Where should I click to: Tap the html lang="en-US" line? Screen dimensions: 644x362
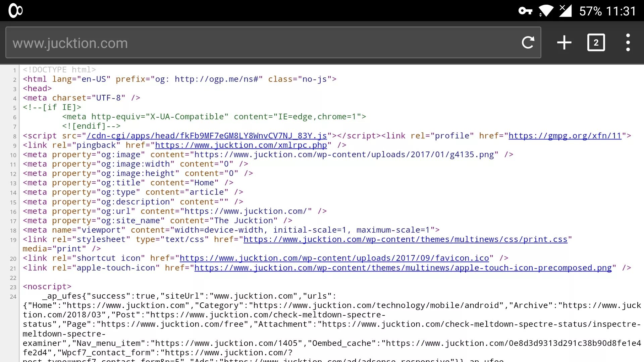[179, 79]
